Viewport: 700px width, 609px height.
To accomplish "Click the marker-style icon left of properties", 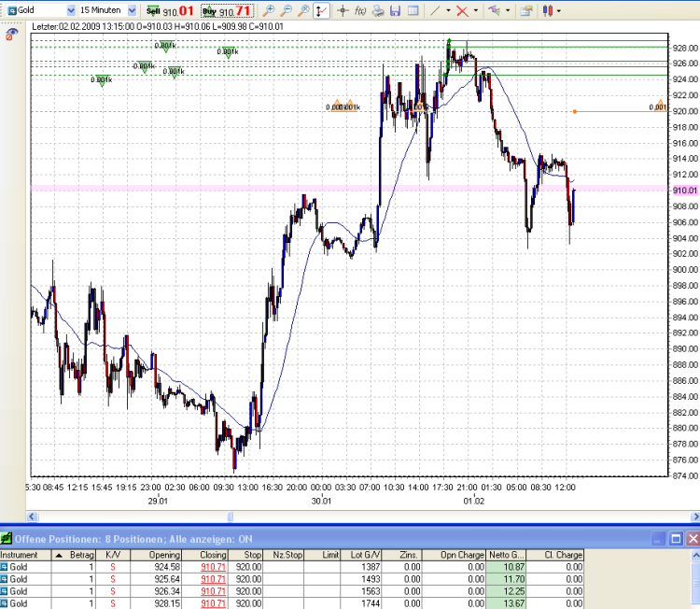I will [494, 10].
